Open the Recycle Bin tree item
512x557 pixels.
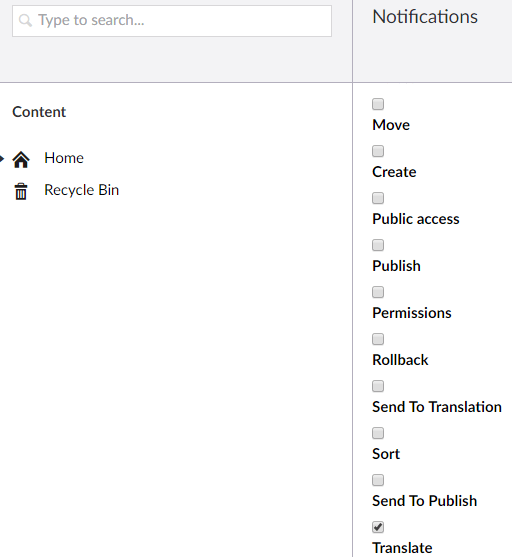click(x=81, y=190)
